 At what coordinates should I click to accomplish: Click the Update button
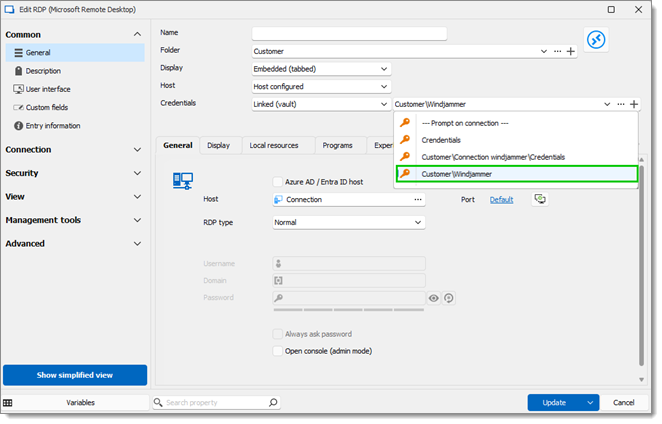(554, 402)
